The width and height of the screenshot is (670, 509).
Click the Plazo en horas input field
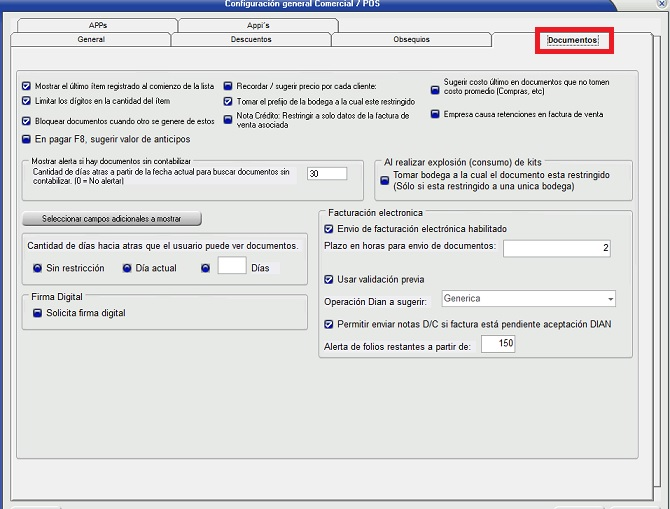tap(556, 248)
